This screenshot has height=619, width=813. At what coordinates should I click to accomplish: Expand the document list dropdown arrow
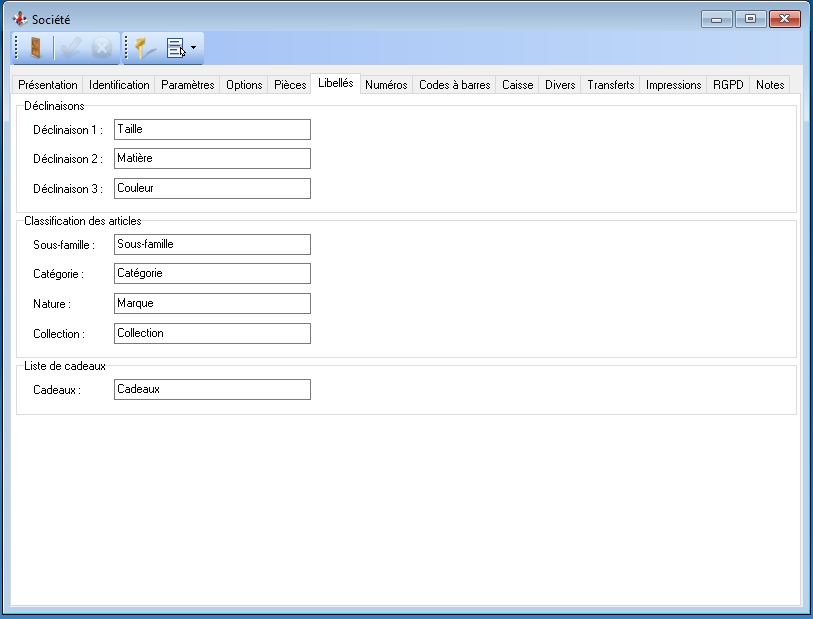pos(194,47)
